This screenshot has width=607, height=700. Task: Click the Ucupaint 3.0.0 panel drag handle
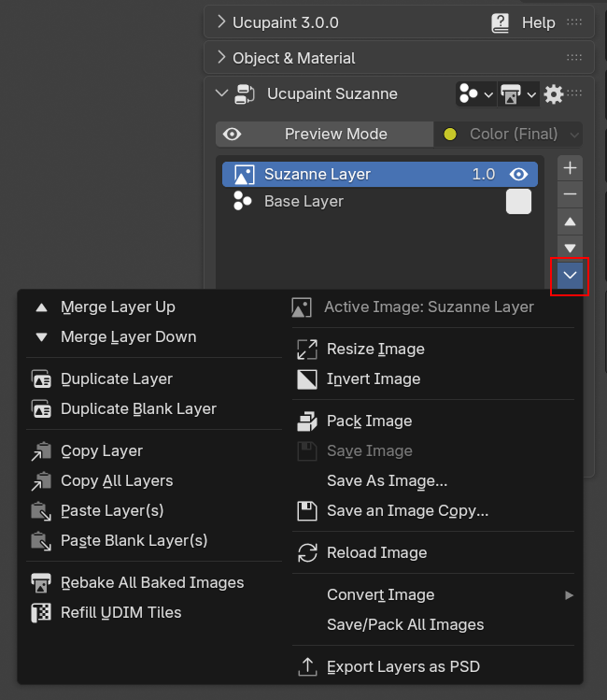coord(574,21)
